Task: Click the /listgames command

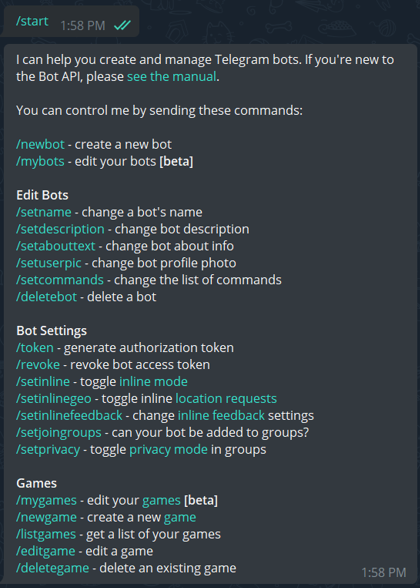Action: point(46,534)
